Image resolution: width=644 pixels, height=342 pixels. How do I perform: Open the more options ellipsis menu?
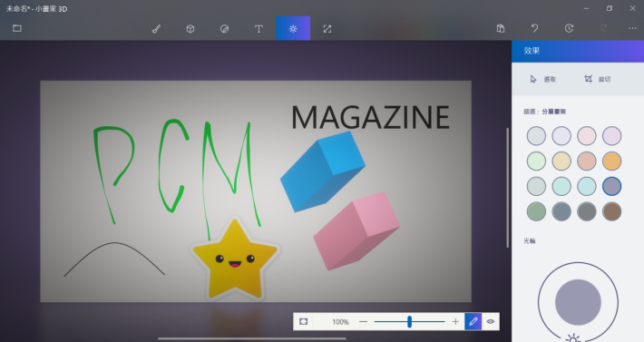coord(632,28)
